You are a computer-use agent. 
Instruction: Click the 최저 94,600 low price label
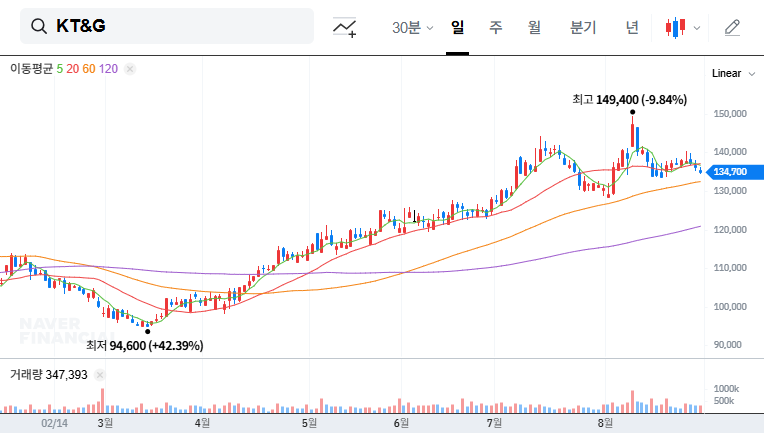145,346
